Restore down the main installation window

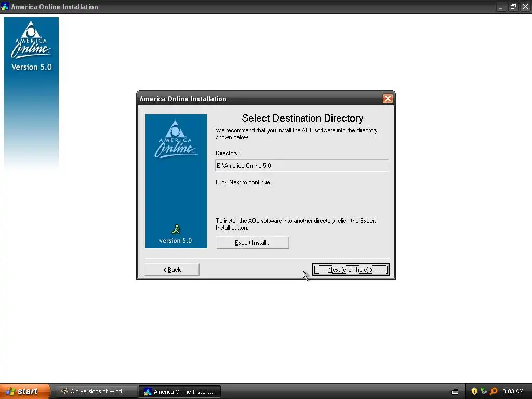513,6
